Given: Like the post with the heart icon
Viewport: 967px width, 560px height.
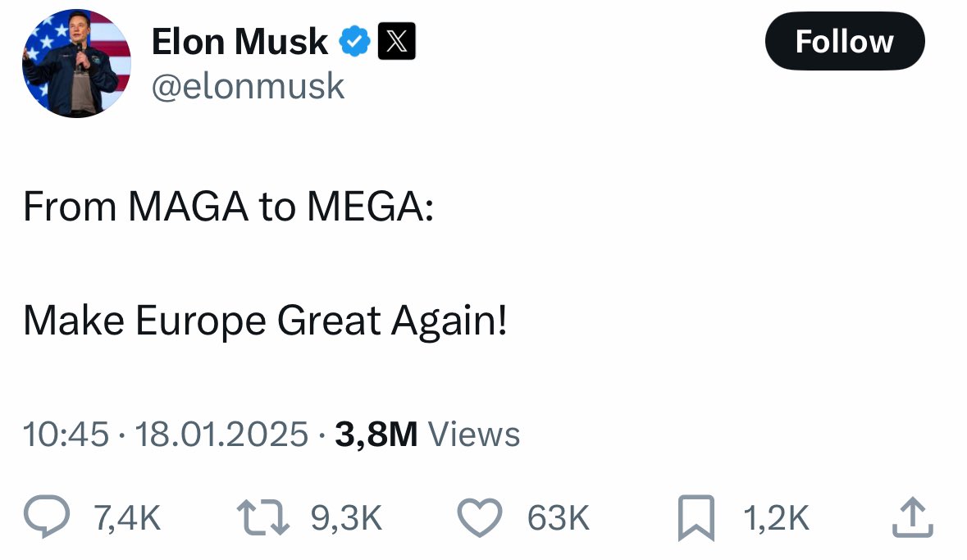Looking at the screenshot, I should click(478, 518).
